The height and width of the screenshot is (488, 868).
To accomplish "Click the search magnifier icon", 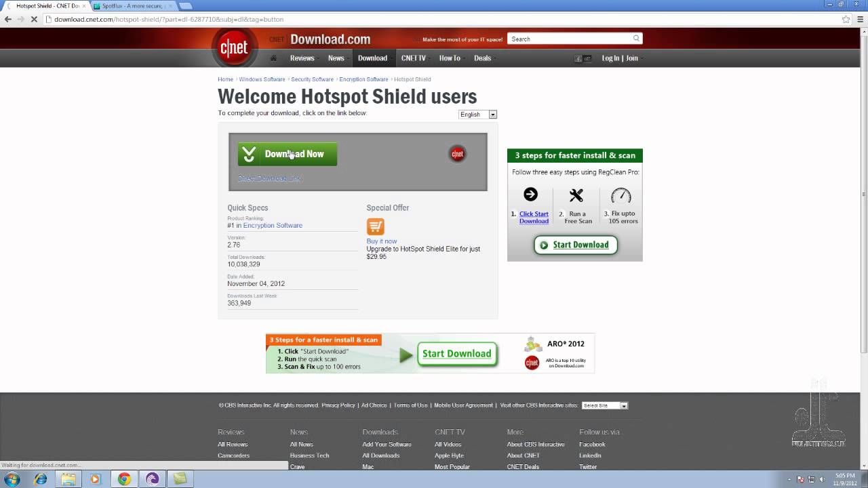I will [636, 39].
